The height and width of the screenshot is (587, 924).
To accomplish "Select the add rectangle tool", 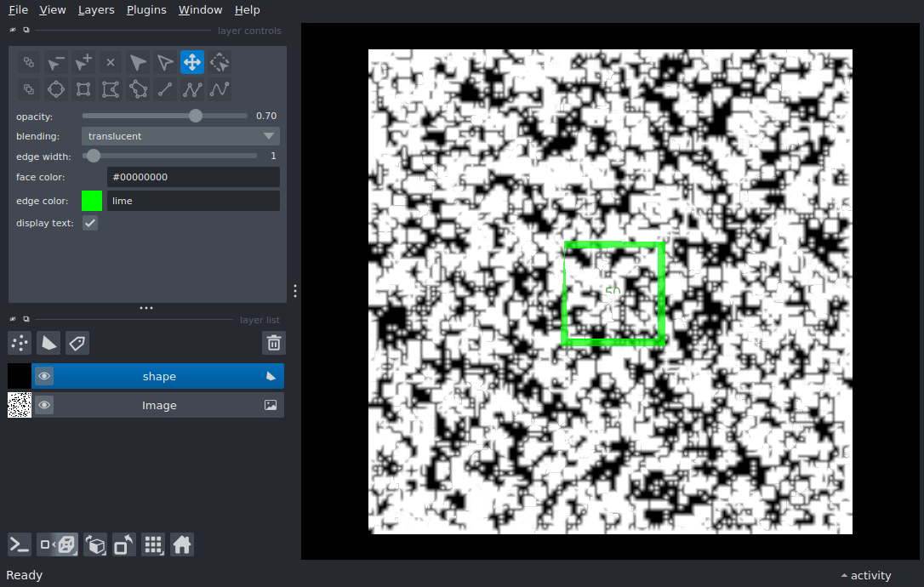I will click(x=83, y=89).
